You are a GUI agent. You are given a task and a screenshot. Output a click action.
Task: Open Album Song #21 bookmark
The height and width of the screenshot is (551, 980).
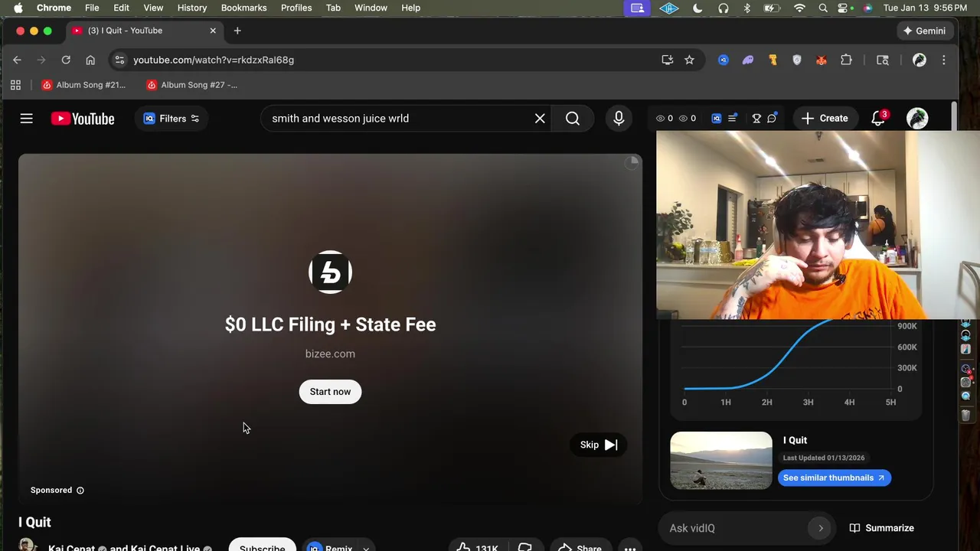pos(83,85)
